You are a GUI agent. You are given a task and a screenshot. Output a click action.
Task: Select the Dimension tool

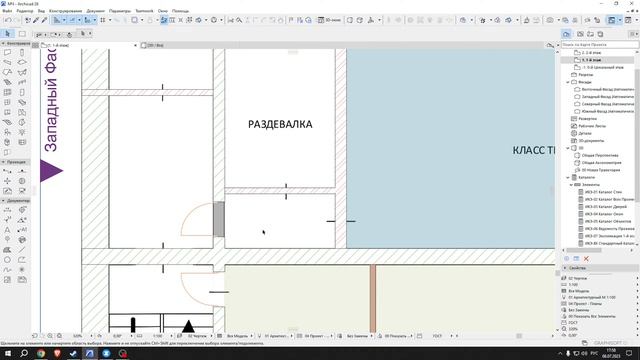[7, 210]
